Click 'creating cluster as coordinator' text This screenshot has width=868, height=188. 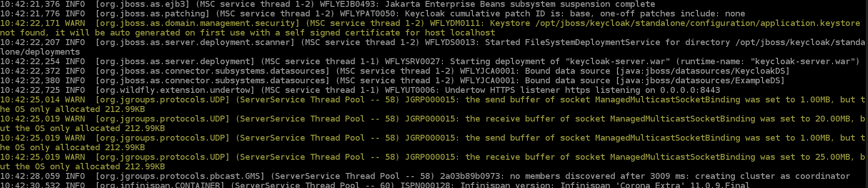(x=773, y=176)
